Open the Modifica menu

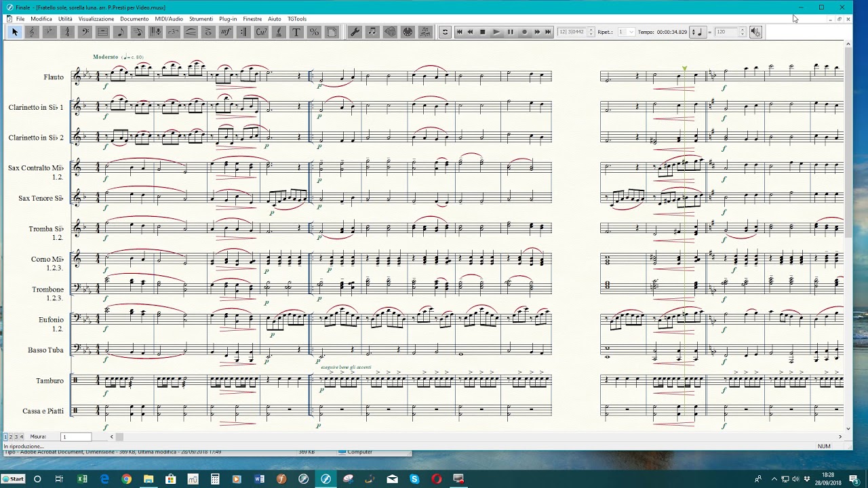41,19
